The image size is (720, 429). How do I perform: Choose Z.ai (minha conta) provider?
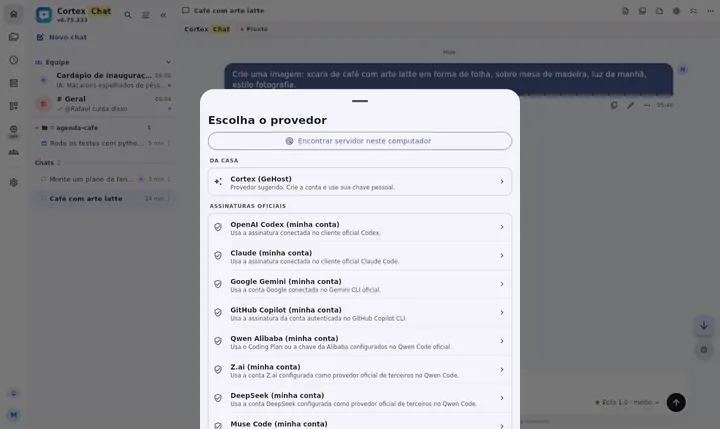(x=360, y=370)
